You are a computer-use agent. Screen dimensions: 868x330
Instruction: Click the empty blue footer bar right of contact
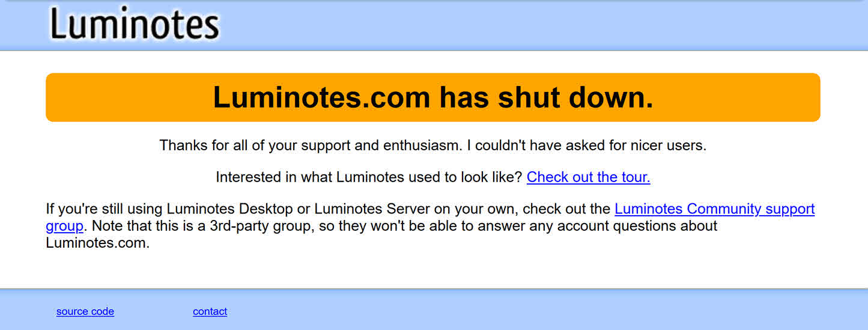541,311
